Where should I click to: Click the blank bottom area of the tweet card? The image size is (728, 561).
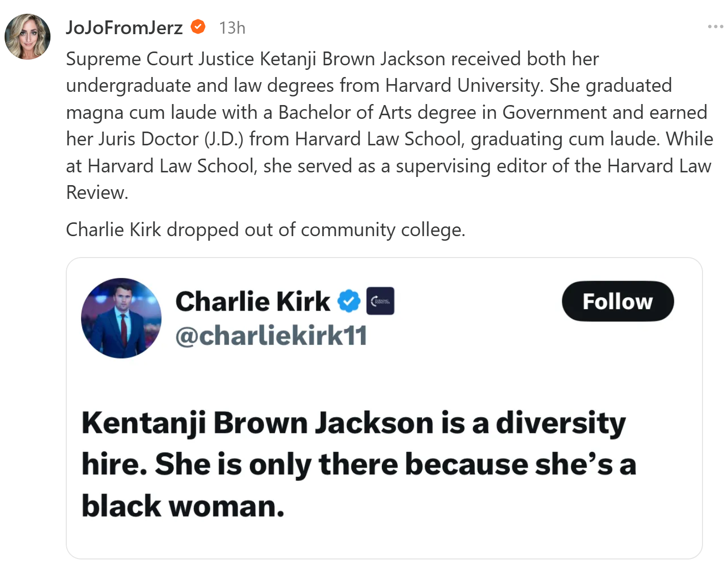point(384,542)
